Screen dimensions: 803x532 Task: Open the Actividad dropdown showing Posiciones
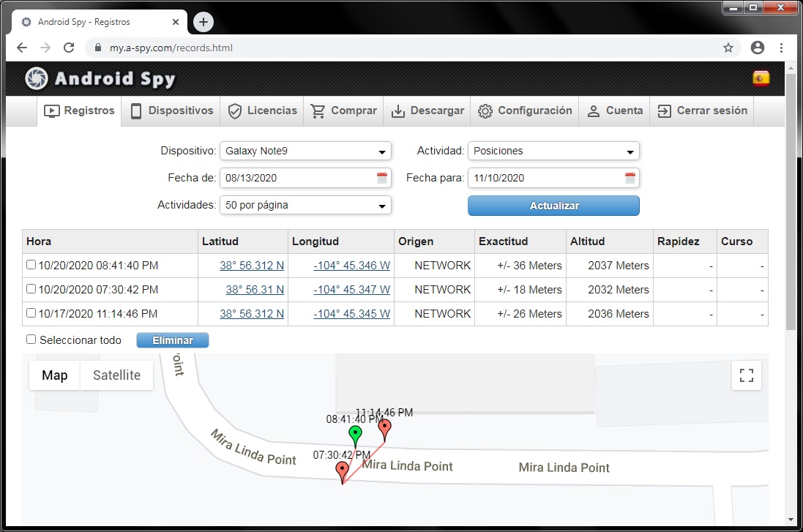(x=553, y=151)
